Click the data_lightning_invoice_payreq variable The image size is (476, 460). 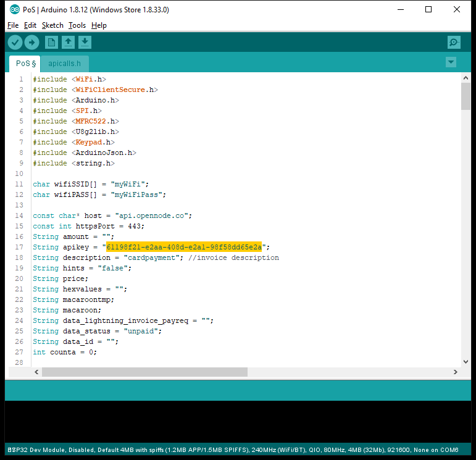click(126, 320)
